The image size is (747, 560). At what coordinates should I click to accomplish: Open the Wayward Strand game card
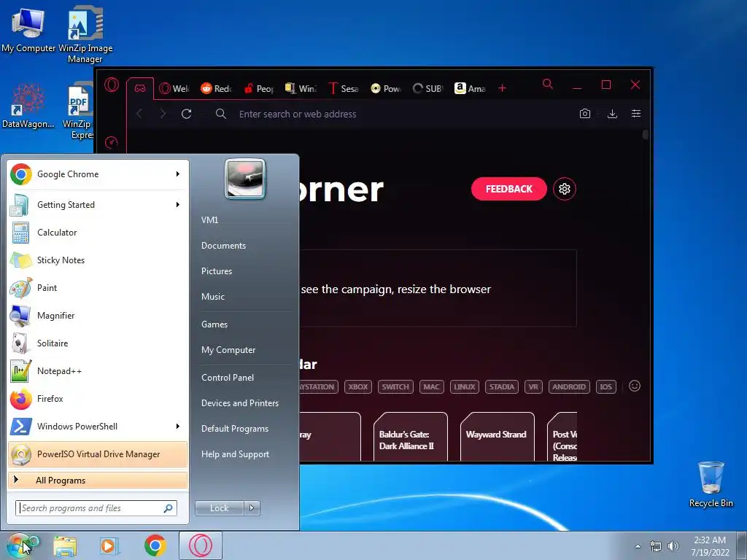(x=498, y=437)
